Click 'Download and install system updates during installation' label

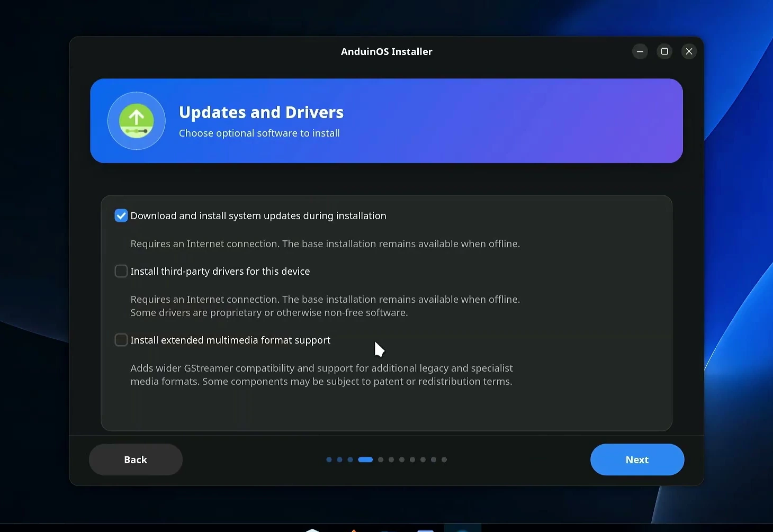point(258,216)
